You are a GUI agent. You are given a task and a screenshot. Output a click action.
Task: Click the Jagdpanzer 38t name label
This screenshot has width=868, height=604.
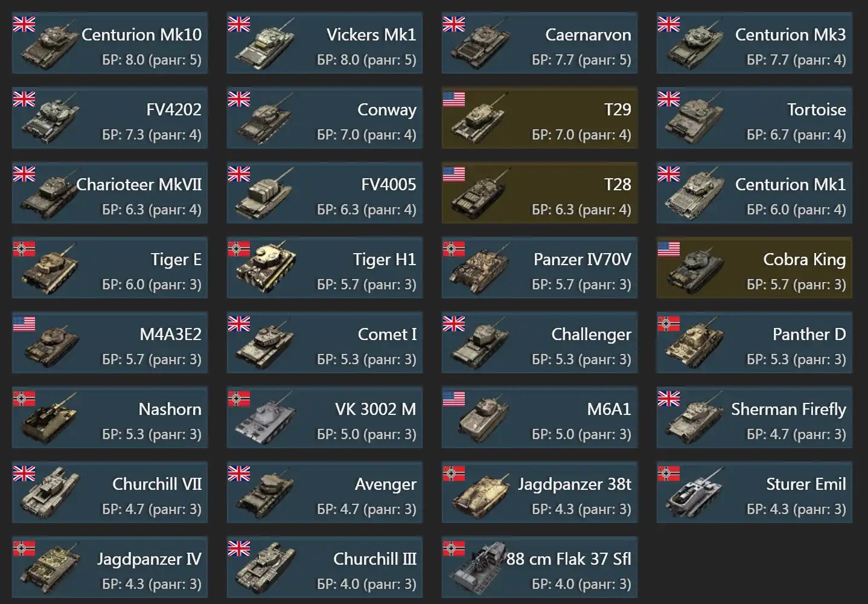[575, 484]
